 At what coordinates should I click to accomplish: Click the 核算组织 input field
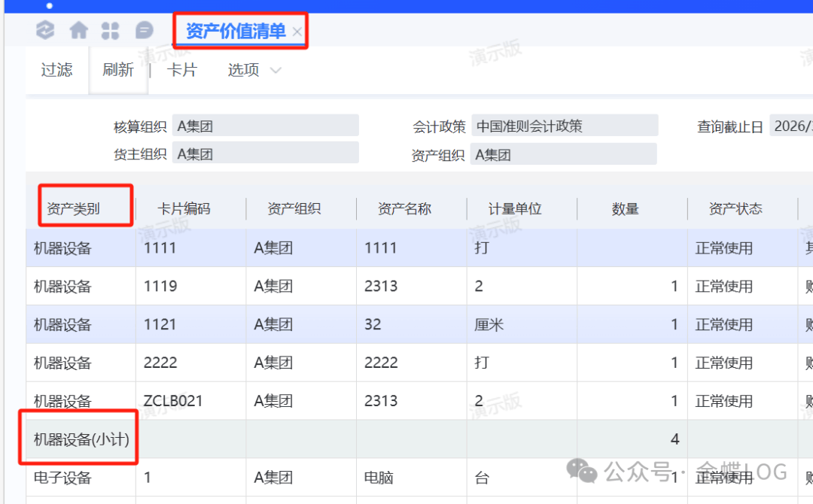tap(265, 126)
